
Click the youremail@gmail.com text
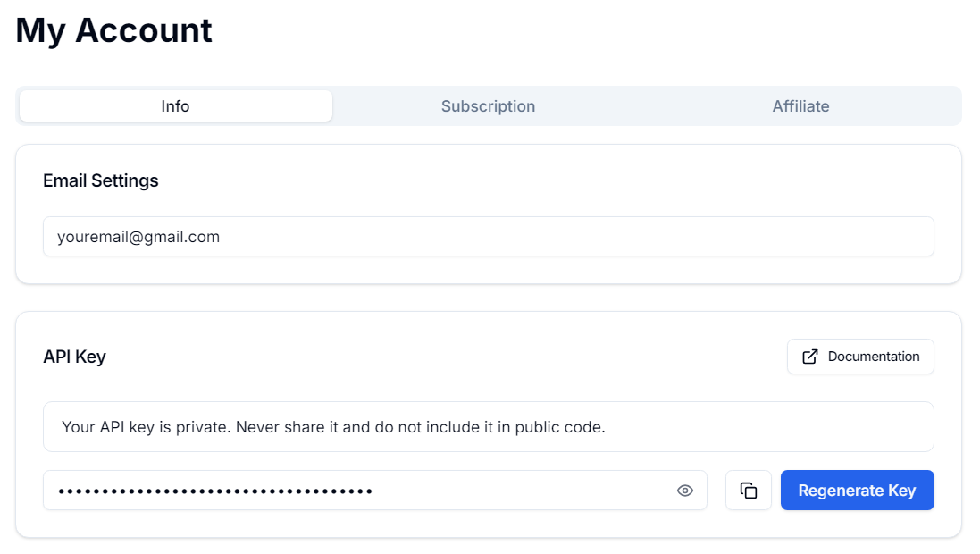138,237
